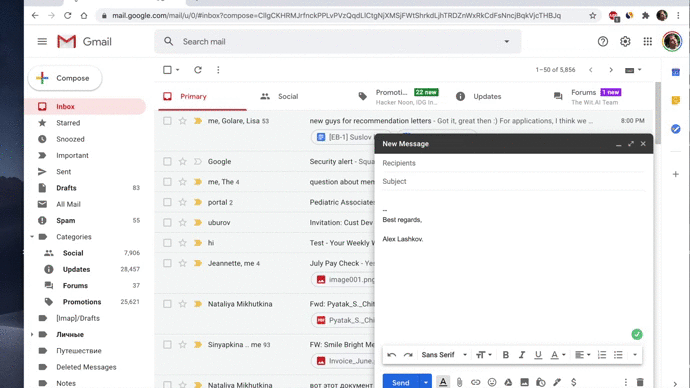Star the email from uburov
690x388 pixels.
pos(183,222)
